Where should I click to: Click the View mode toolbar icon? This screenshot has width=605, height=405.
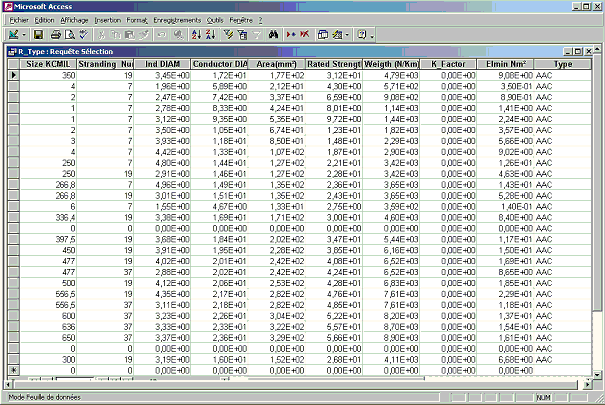(x=14, y=35)
